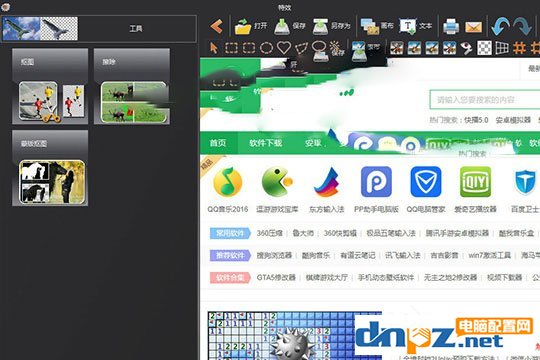Click the 软件合集 pink tag
Screen dimensions: 540x360
[x=230, y=277]
